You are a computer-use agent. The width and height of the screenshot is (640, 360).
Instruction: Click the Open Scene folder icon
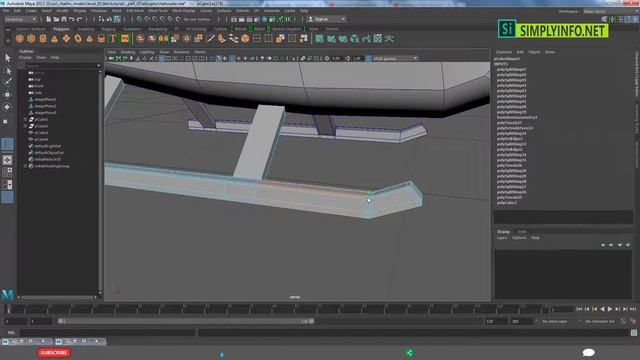(56, 19)
